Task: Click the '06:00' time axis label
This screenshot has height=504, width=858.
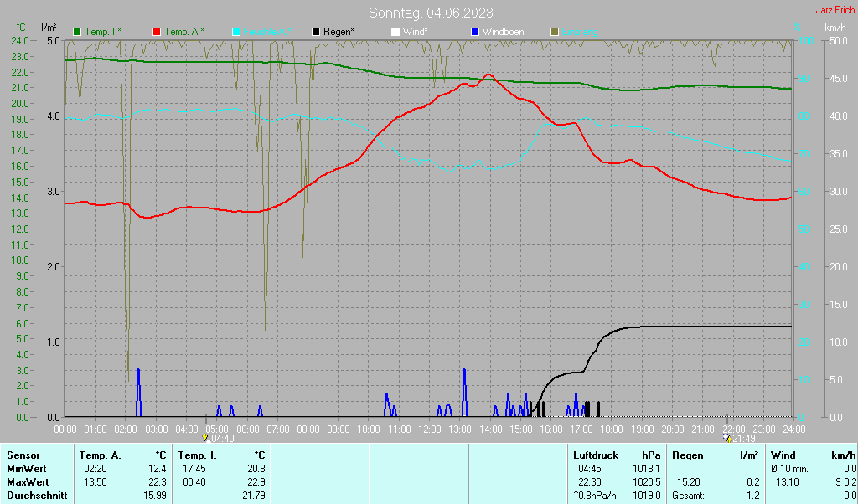Action: (247, 429)
